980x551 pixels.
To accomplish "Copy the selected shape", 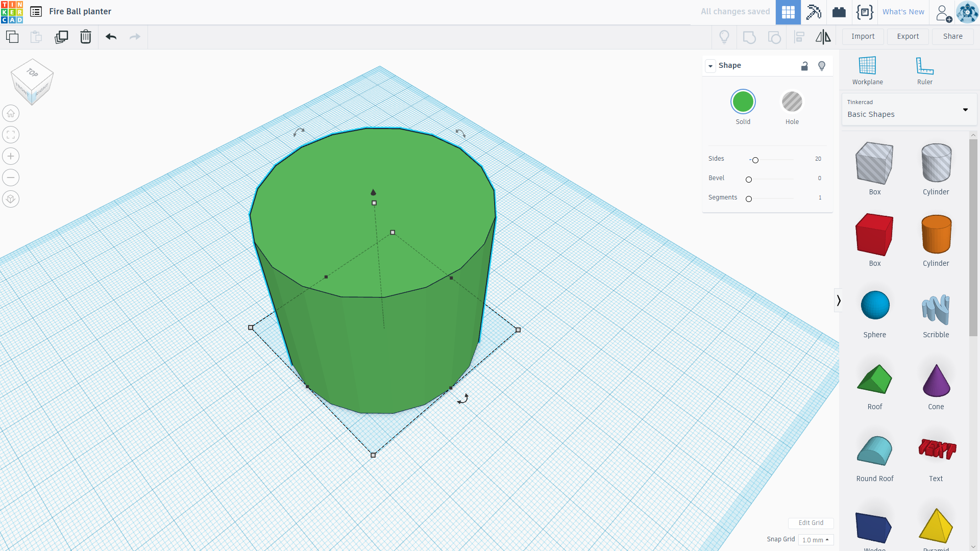I will pyautogui.click(x=12, y=37).
